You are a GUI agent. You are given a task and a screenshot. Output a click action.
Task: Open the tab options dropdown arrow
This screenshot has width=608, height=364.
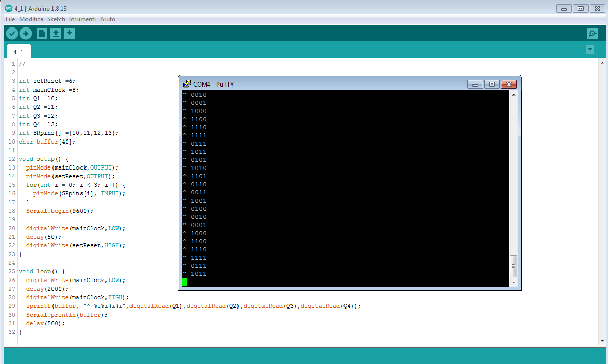(590, 49)
